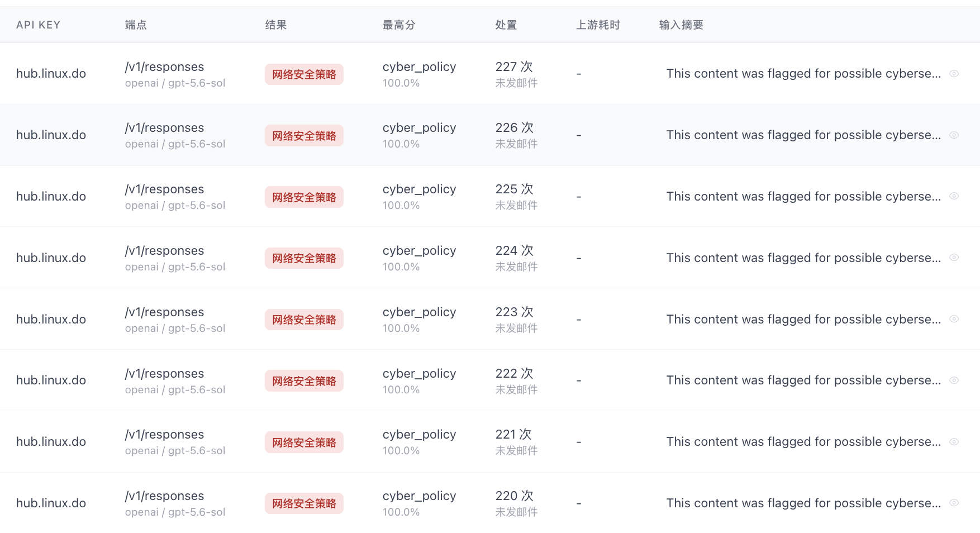The width and height of the screenshot is (980, 533).
Task: Click the 输入摘要 column header
Action: point(681,25)
